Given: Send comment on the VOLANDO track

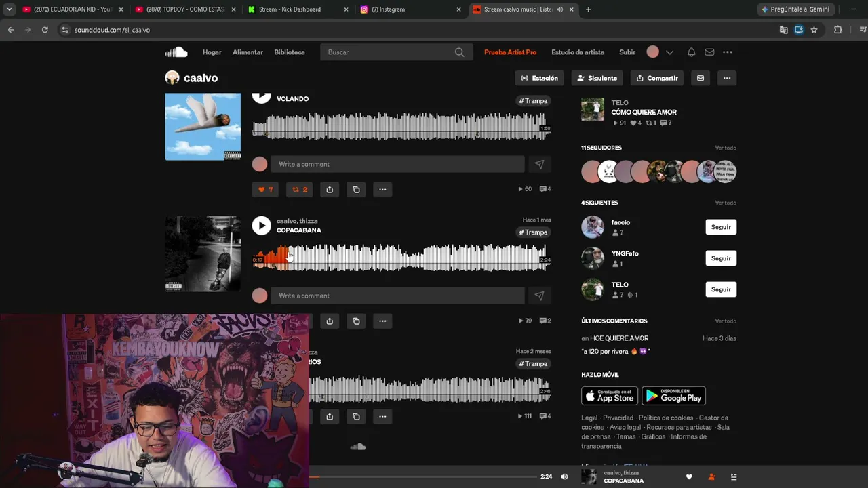Looking at the screenshot, I should 539,164.
